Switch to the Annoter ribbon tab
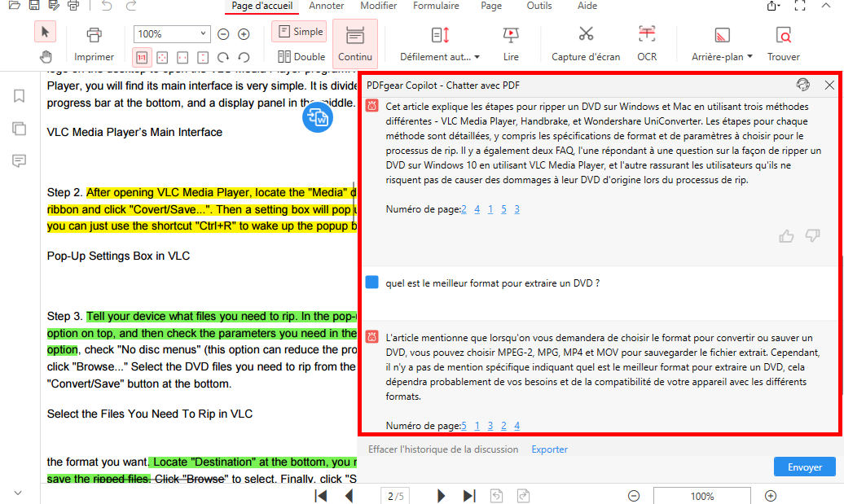The width and height of the screenshot is (844, 504). (x=327, y=7)
